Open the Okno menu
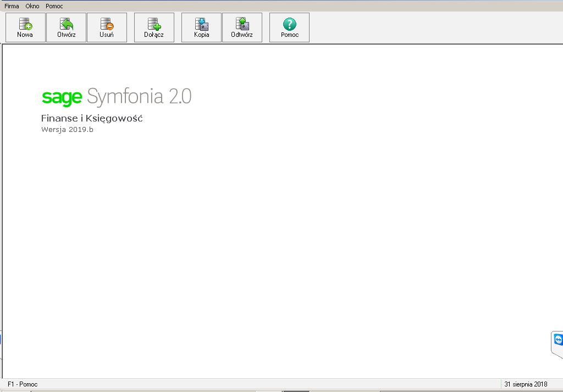This screenshot has width=563, height=392. pyautogui.click(x=32, y=6)
